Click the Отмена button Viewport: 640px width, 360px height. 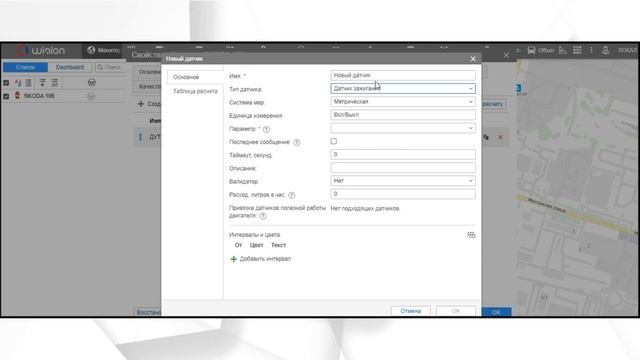tap(411, 311)
